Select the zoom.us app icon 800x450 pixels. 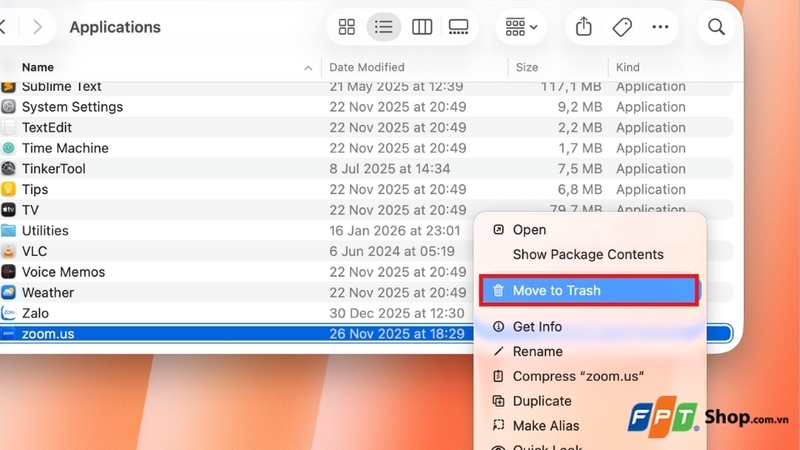pyautogui.click(x=8, y=334)
